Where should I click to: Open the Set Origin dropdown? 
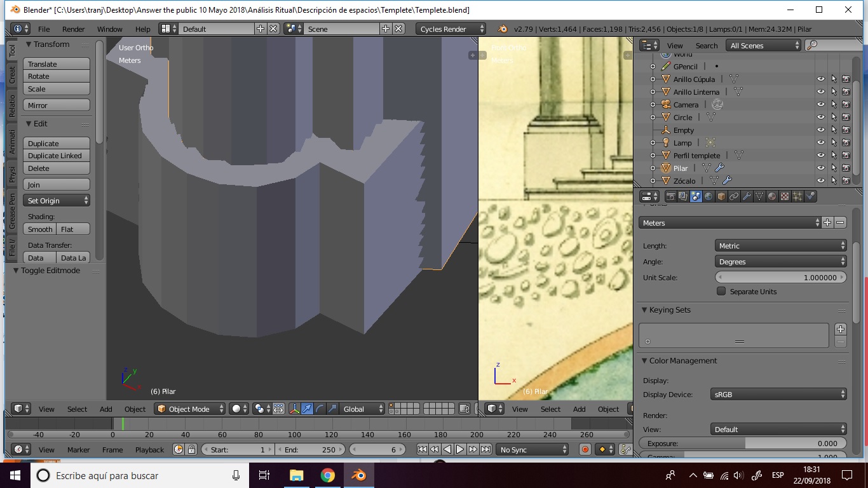(x=57, y=200)
